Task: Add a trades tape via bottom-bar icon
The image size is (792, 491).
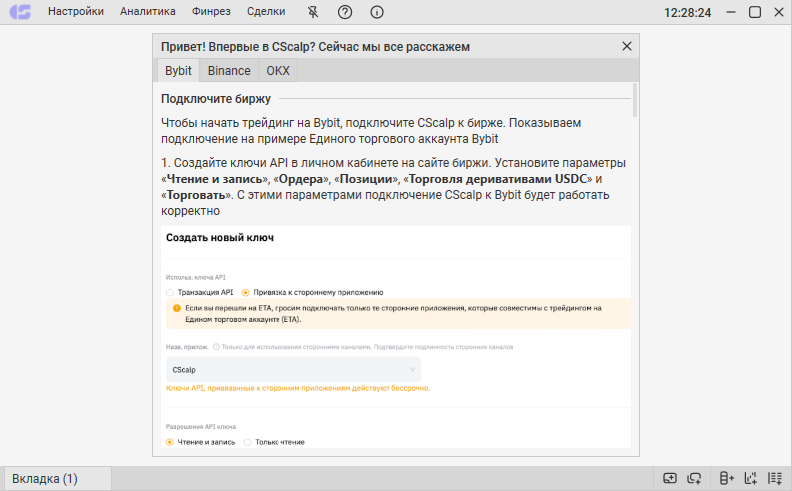Action: pyautogui.click(x=775, y=478)
